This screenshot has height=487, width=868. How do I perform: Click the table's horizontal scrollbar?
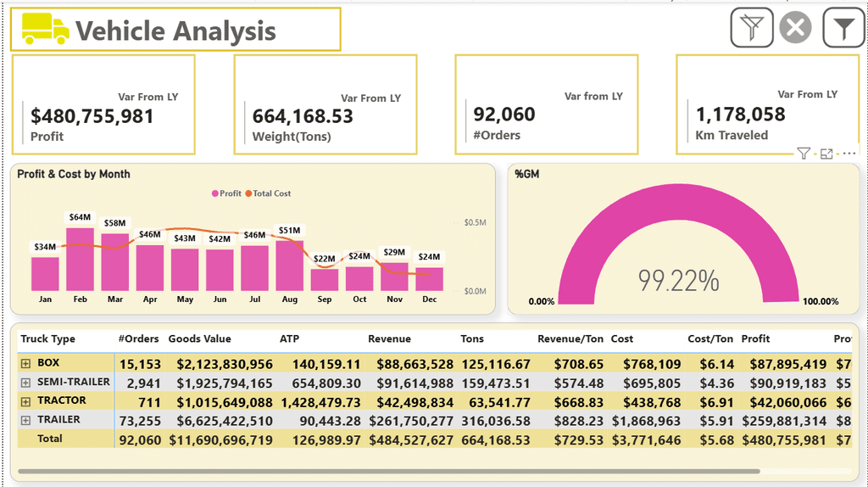388,471
